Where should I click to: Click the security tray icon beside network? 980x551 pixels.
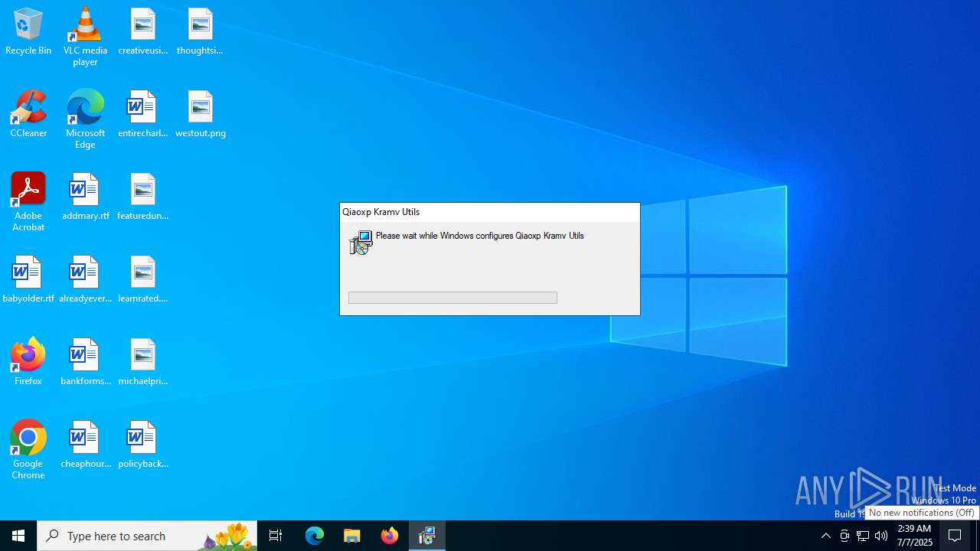(844, 536)
